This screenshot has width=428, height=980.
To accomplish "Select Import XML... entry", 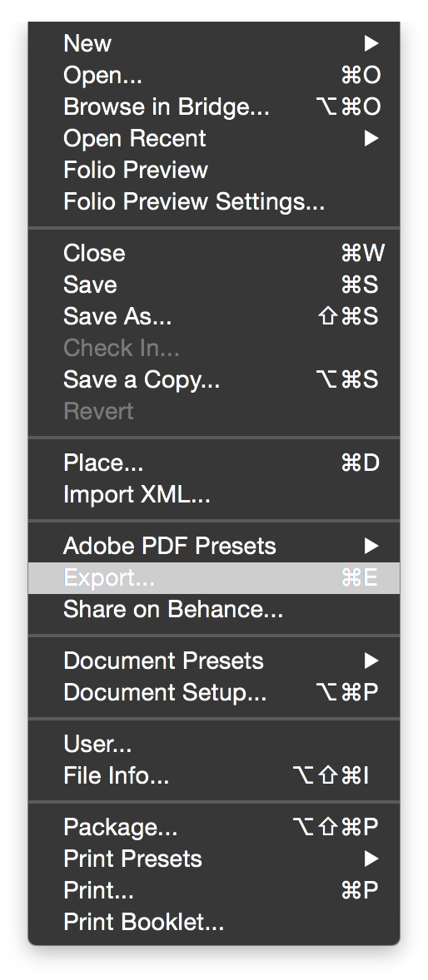I will point(214,494).
